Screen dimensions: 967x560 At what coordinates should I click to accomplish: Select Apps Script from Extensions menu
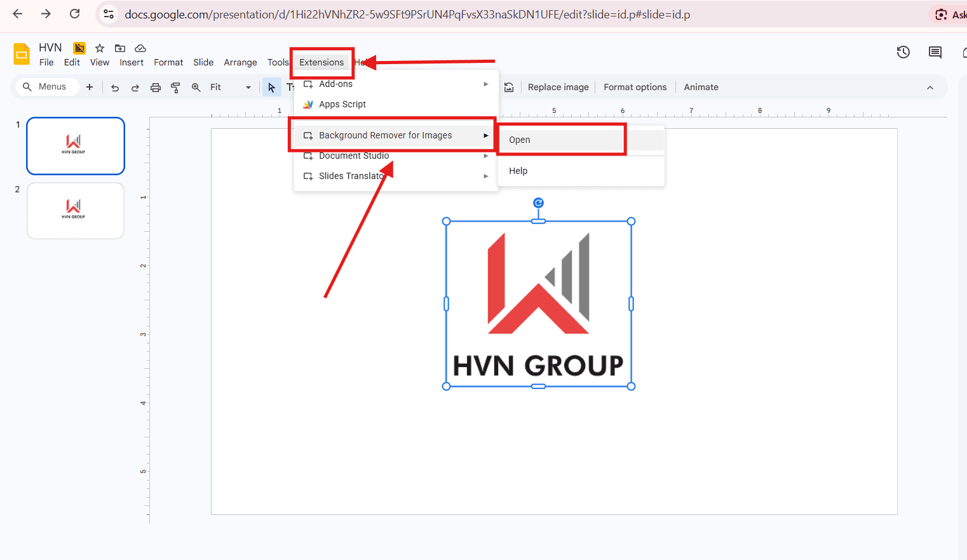(342, 104)
